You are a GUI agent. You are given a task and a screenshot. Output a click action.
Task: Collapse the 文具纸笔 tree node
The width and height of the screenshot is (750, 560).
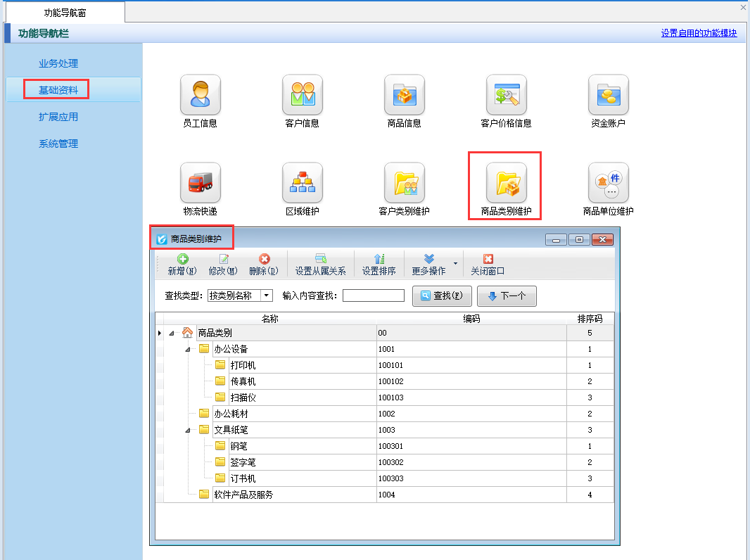(x=187, y=430)
